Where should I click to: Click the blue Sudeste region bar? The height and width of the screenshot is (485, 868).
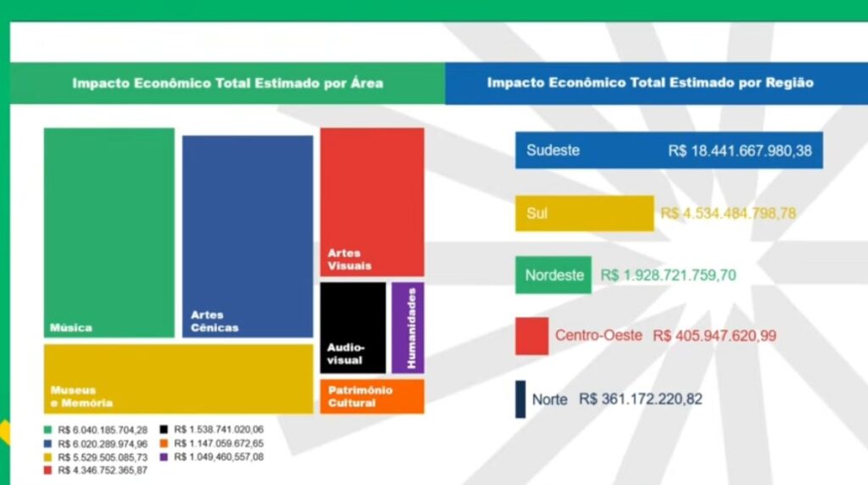tap(669, 150)
